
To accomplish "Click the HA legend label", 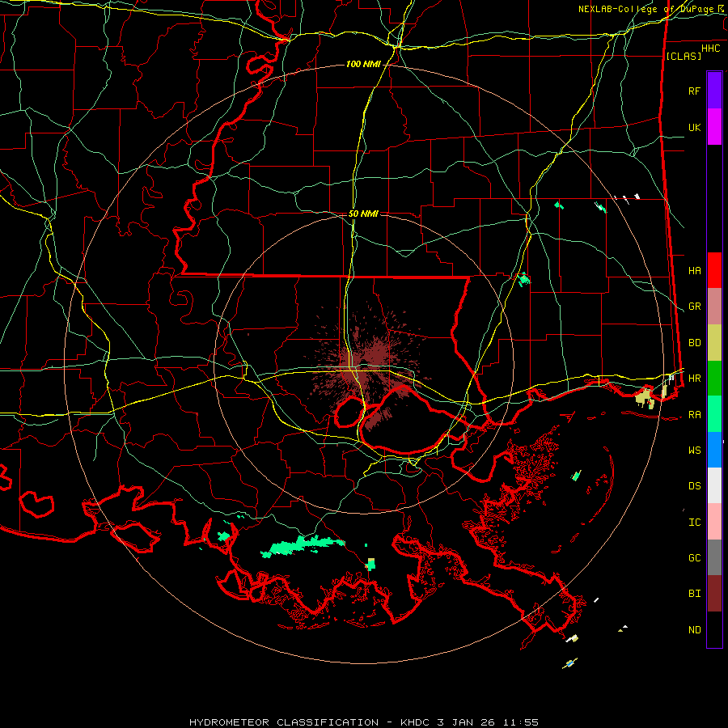I will point(694,270).
